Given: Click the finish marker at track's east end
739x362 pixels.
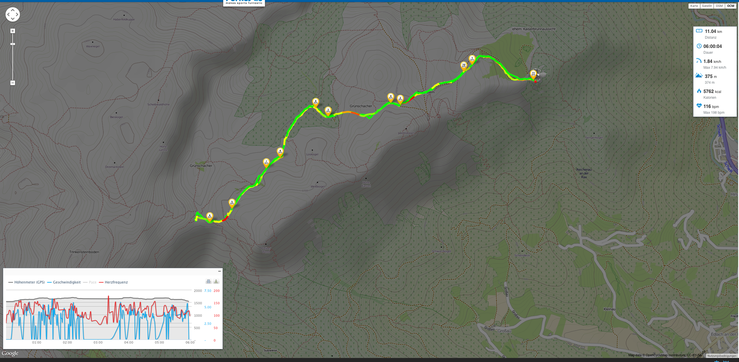Looking at the screenshot, I should 533,74.
